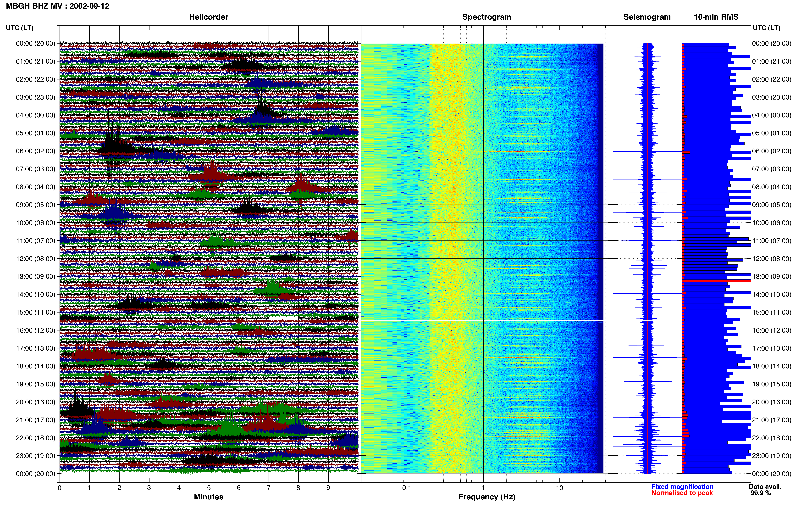812x508 pixels.
Task: Click the left '05:00 (01:00)' time label
Action: pos(35,133)
